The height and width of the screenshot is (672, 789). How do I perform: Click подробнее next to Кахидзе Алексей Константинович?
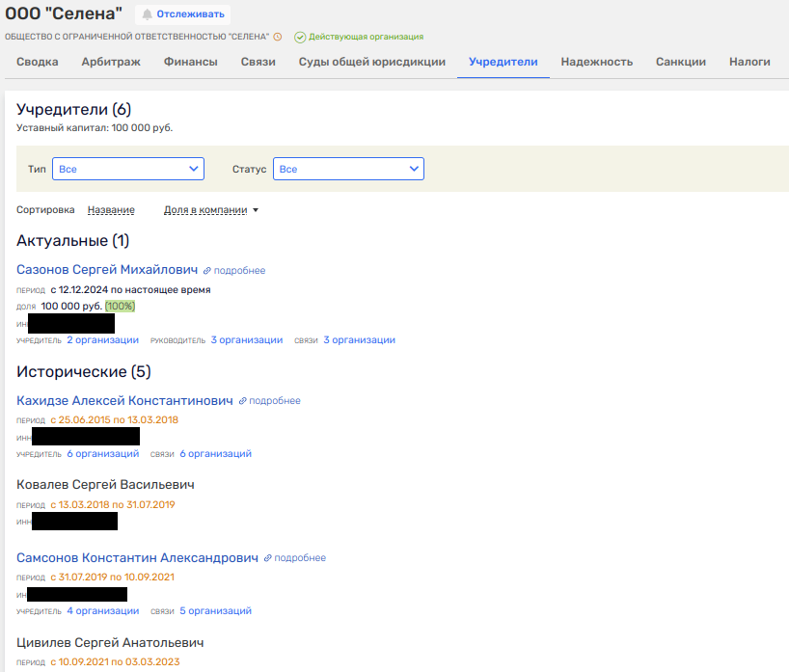[275, 401]
